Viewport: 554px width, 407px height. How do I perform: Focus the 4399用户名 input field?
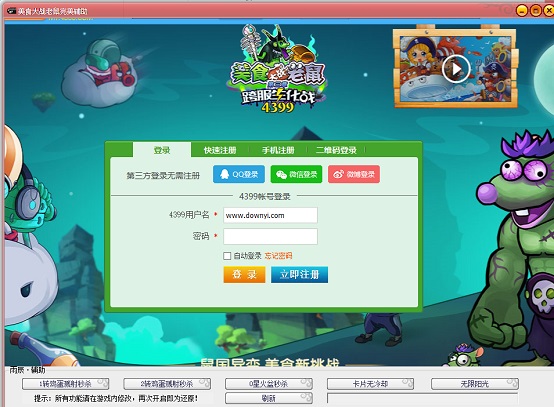point(270,215)
